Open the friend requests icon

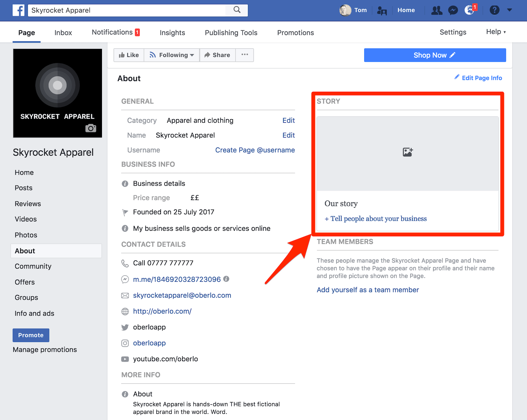click(437, 10)
